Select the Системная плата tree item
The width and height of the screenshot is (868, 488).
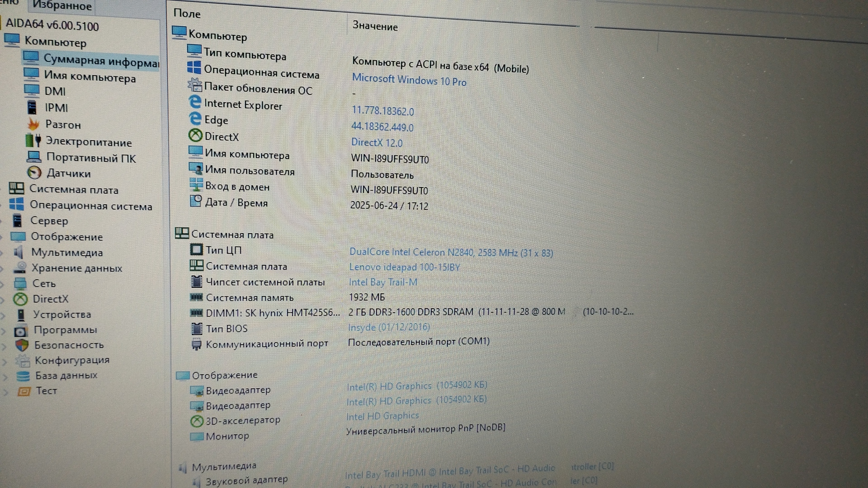(74, 190)
